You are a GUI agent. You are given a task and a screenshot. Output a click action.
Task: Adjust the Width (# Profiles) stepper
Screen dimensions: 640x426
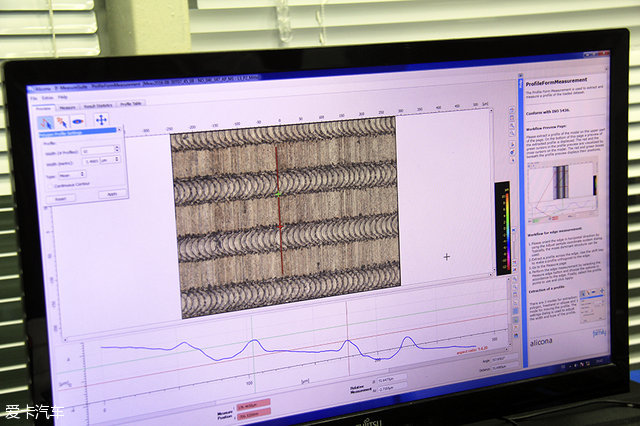pyautogui.click(x=116, y=149)
